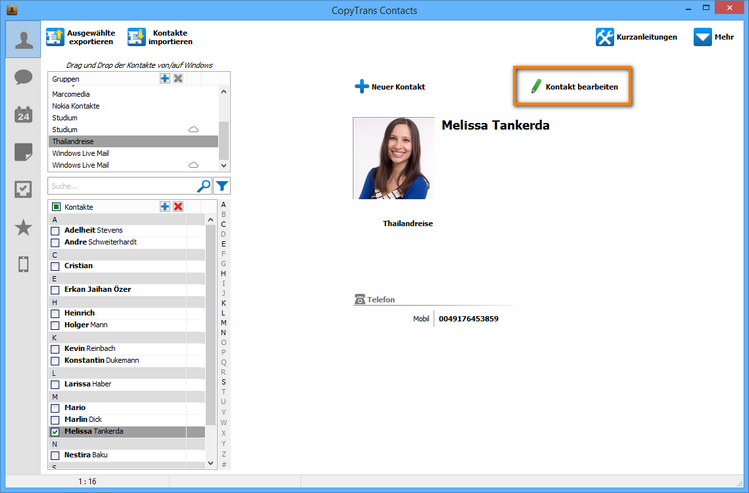Click Melissa Tankerda's photo thumbnail
This screenshot has width=749, height=493.
point(394,158)
